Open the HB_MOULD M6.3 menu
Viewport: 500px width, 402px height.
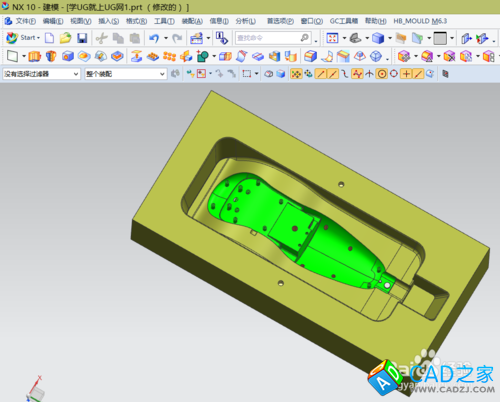click(420, 21)
